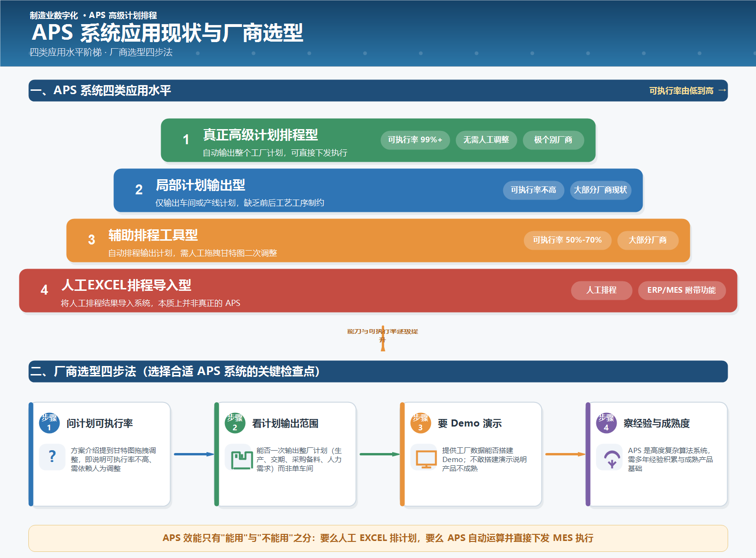This screenshot has width=756, height=558.
Task: Click the step title 察经验与成熟度
Action: pyautogui.click(x=657, y=423)
